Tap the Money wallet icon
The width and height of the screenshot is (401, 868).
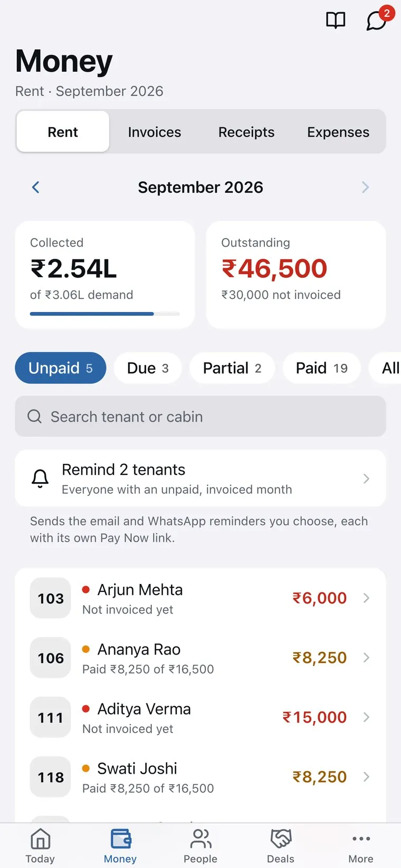(120, 838)
